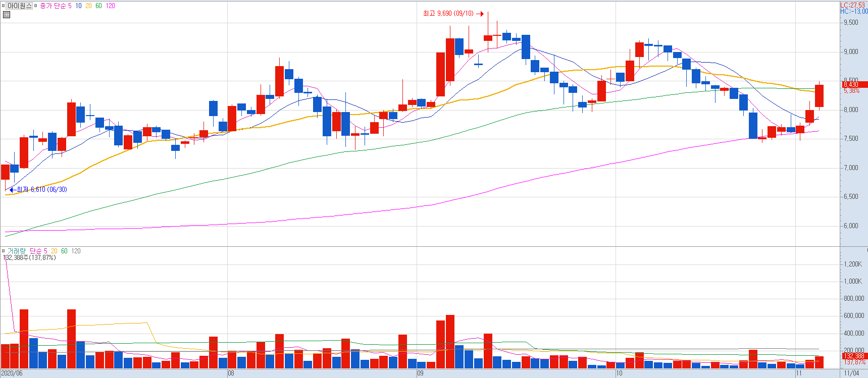Click the 6,000 price axis label

[851, 226]
